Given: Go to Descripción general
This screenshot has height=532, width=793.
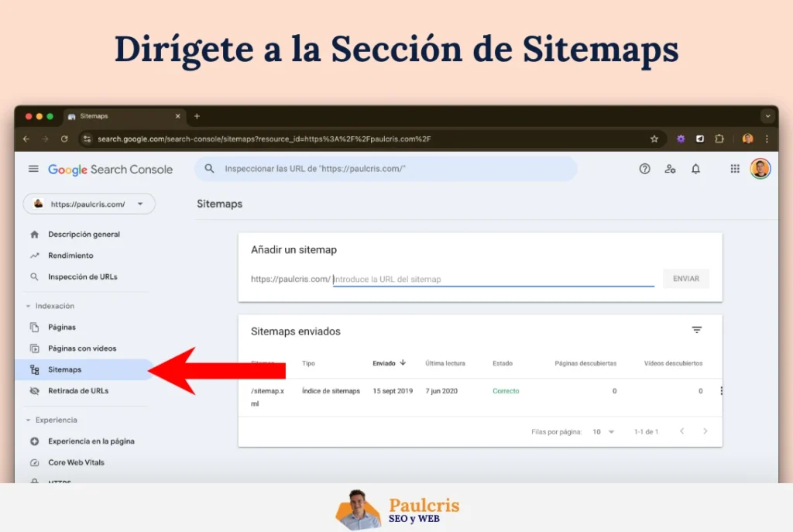Looking at the screenshot, I should click(x=84, y=234).
